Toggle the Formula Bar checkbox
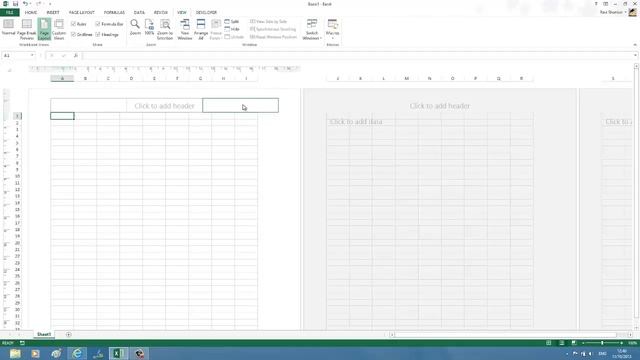Screen dimensions: 640x360 point(109,24)
